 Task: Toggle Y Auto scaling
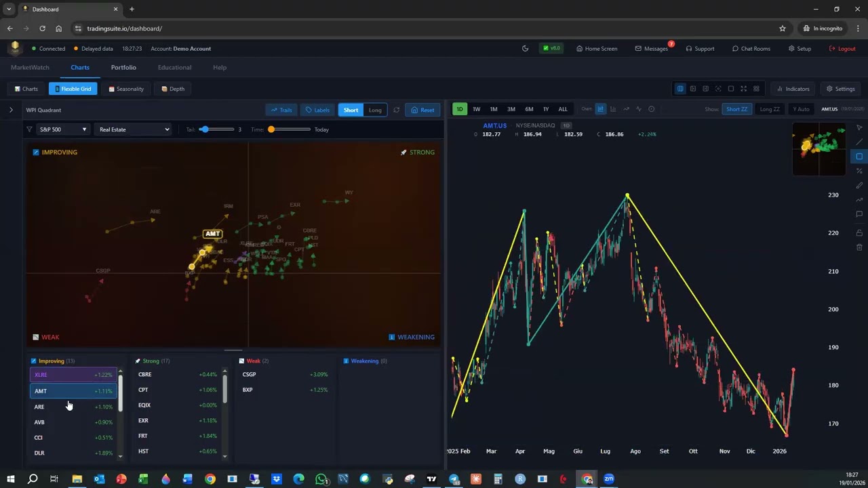pyautogui.click(x=802, y=109)
